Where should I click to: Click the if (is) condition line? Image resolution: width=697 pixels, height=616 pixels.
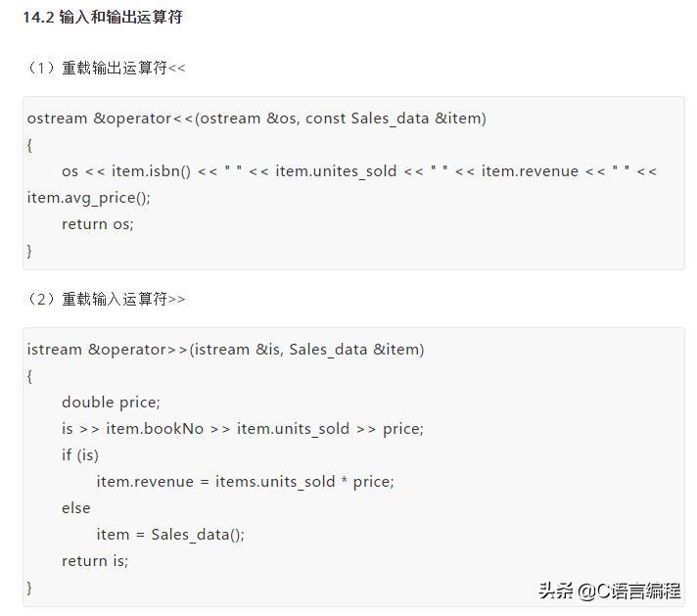tap(80, 455)
